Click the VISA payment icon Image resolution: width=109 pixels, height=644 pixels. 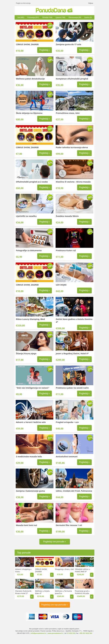coord(55,616)
